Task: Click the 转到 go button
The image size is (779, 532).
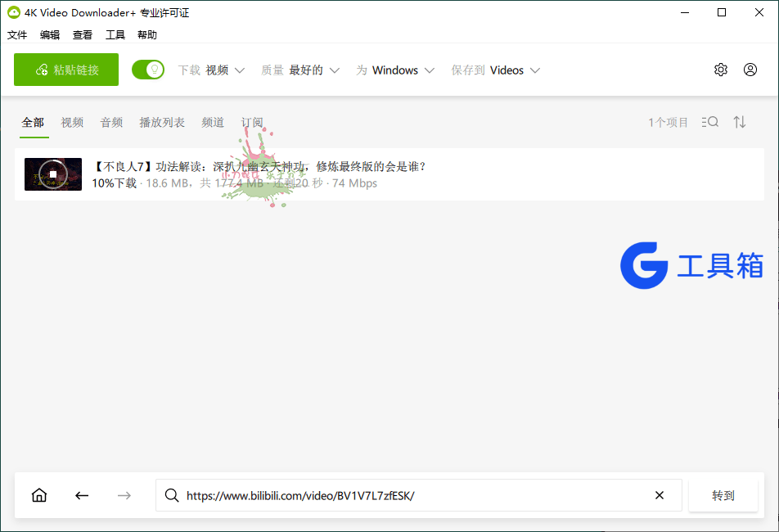Action: coord(723,495)
